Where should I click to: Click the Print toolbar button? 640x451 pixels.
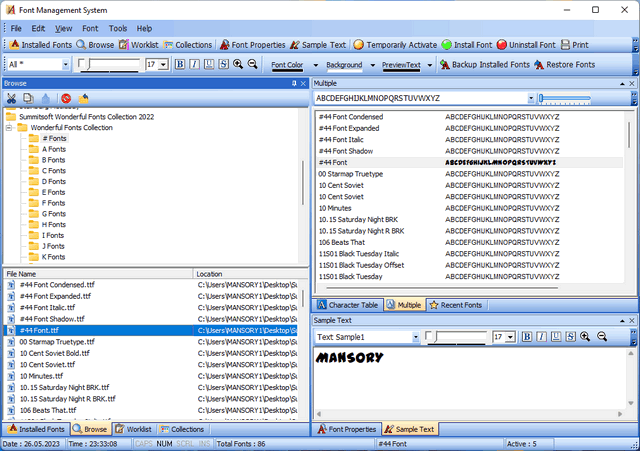pos(575,45)
